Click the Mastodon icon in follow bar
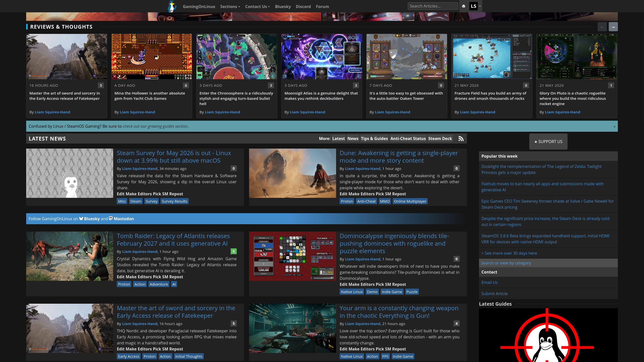 click(x=111, y=218)
